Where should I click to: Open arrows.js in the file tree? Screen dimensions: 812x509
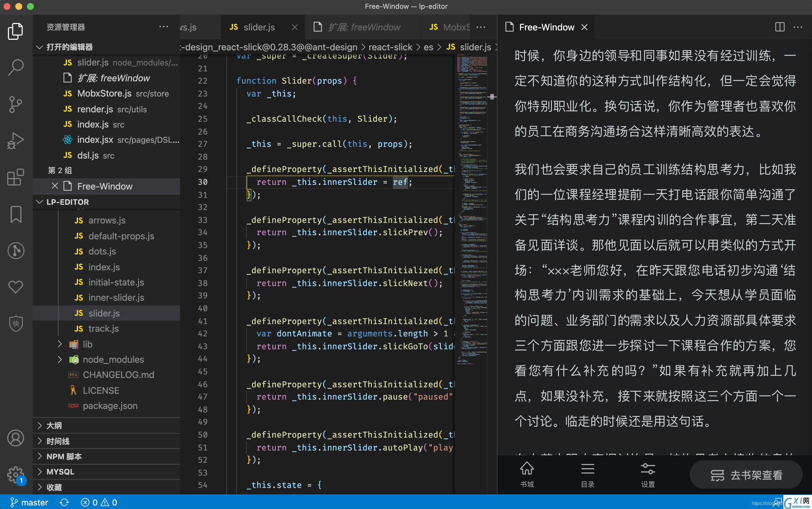(107, 220)
